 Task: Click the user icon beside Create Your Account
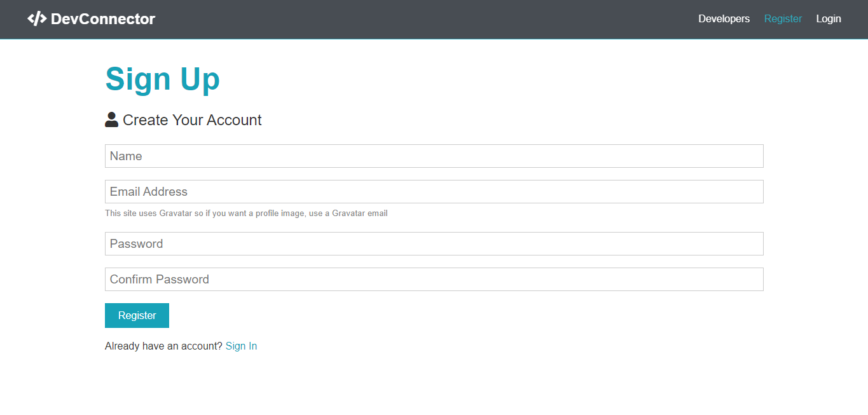pyautogui.click(x=111, y=119)
